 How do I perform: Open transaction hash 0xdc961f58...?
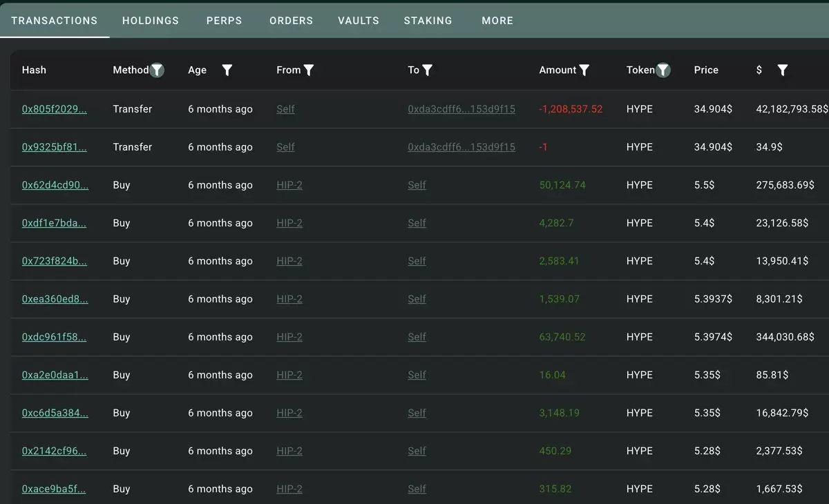point(55,337)
